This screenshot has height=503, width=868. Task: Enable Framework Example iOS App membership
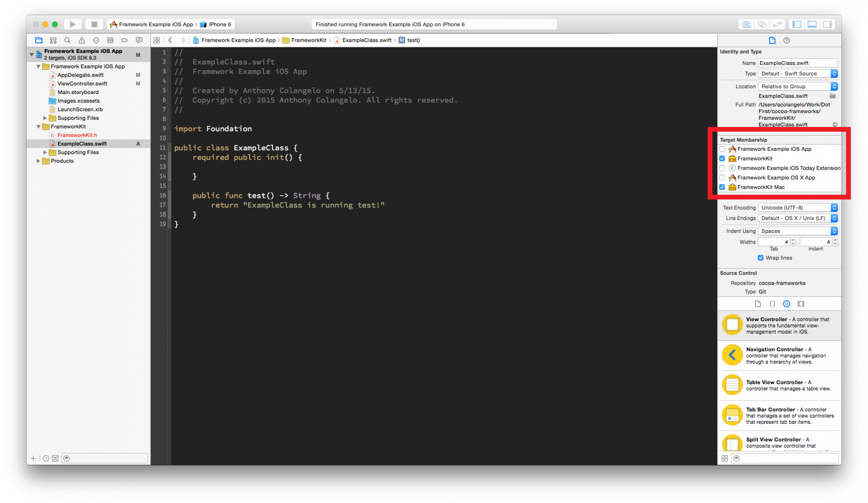723,149
